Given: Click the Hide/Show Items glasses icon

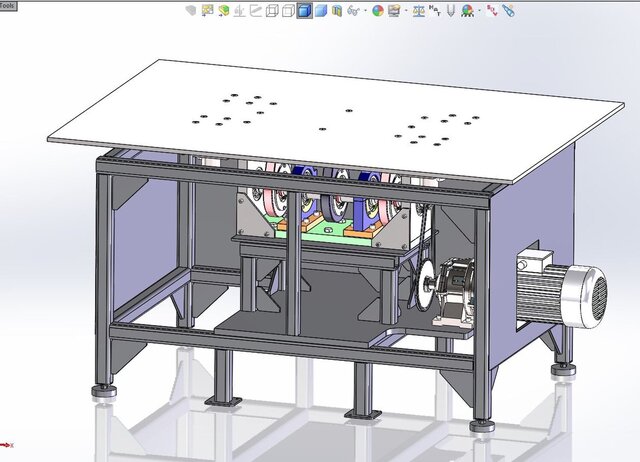Looking at the screenshot, I should 353,11.
